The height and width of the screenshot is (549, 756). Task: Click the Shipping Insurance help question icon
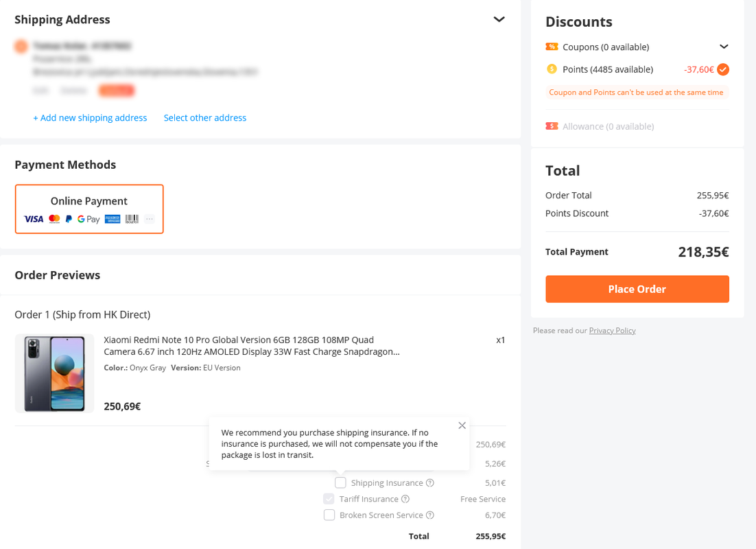(430, 483)
